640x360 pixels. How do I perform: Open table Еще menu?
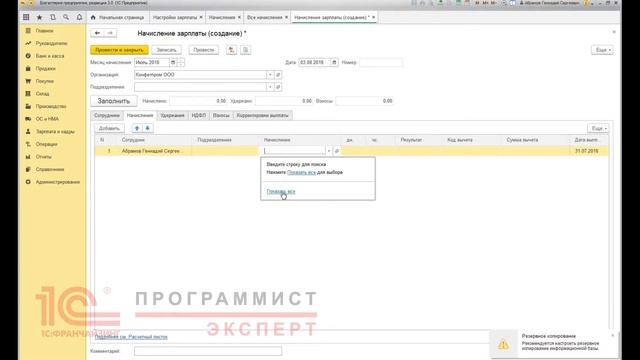[598, 128]
